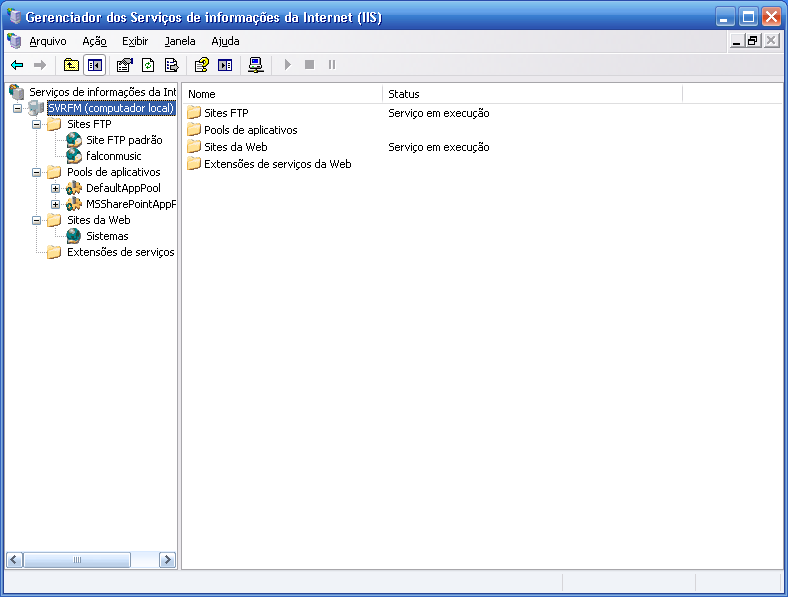This screenshot has height=597, width=788.
Task: Open Properties via the toolbar properties icon
Action: tap(124, 65)
